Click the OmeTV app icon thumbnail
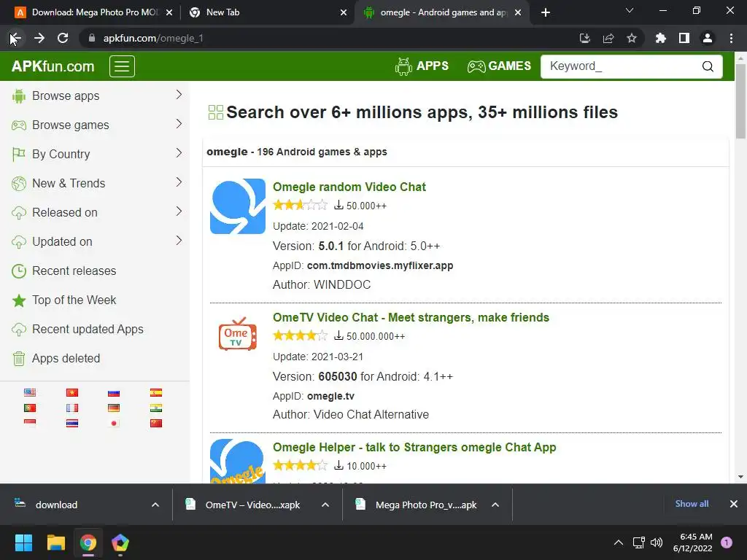747x560 pixels. coord(238,334)
